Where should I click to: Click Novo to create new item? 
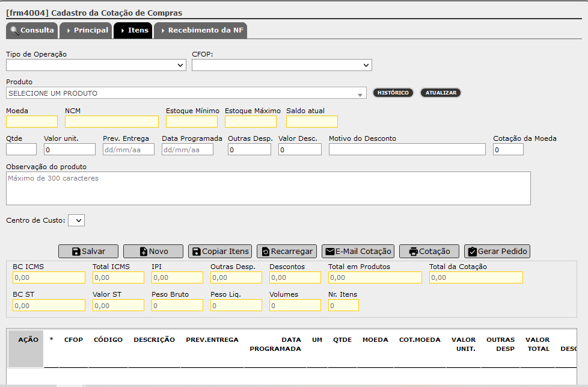coord(153,251)
